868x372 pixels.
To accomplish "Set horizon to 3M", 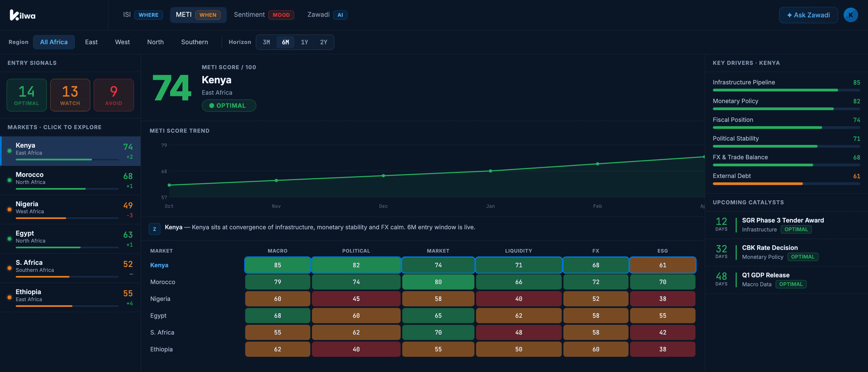I will click(x=266, y=42).
